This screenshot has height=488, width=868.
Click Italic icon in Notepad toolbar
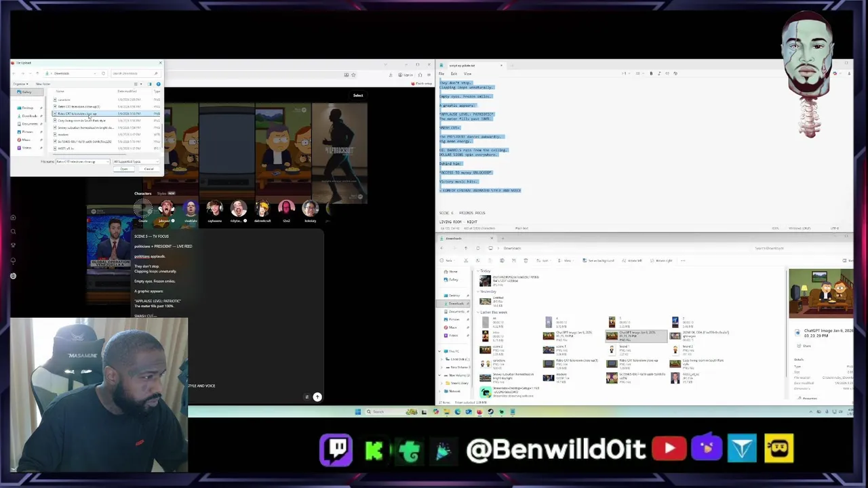coord(659,73)
